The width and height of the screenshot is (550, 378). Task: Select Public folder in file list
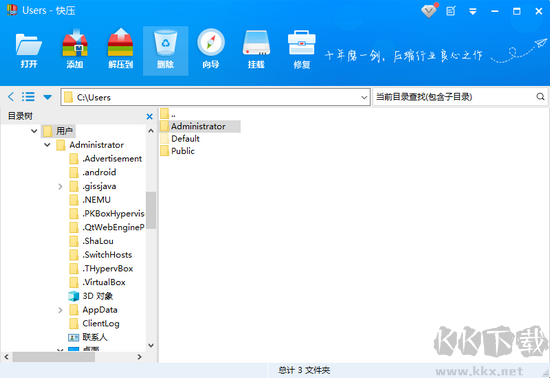177,151
